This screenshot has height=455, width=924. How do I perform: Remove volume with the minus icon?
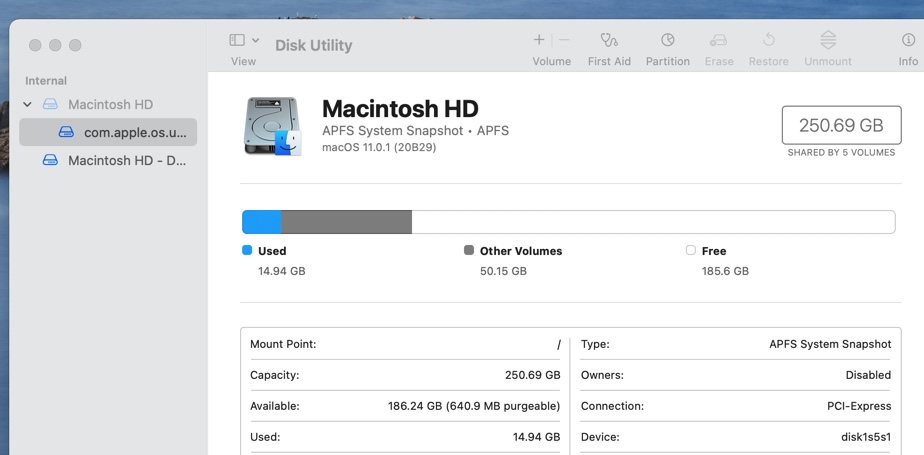pos(564,39)
